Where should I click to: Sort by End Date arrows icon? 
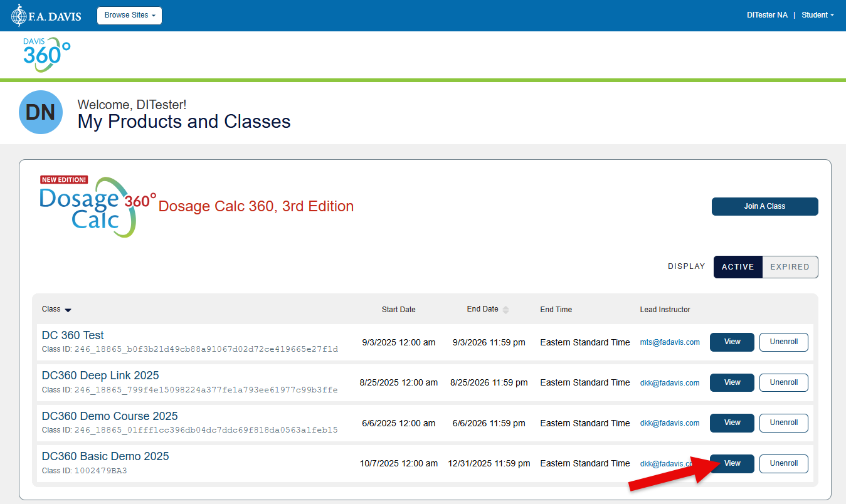(506, 310)
